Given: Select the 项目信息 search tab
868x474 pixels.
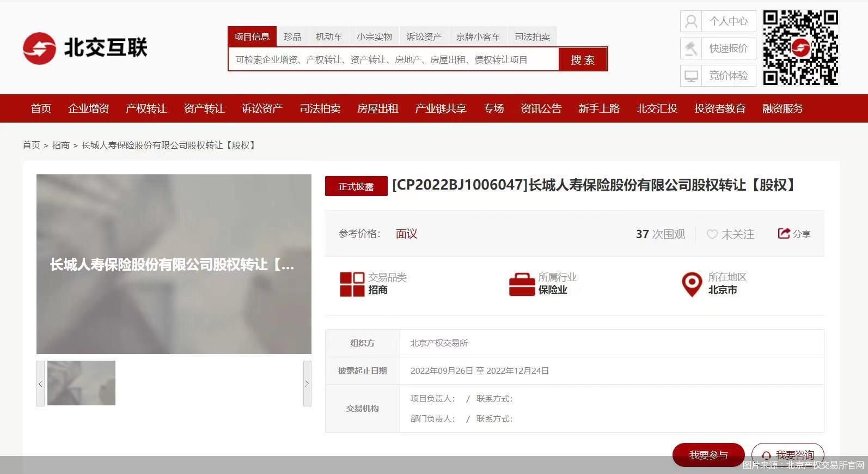Looking at the screenshot, I should click(252, 37).
